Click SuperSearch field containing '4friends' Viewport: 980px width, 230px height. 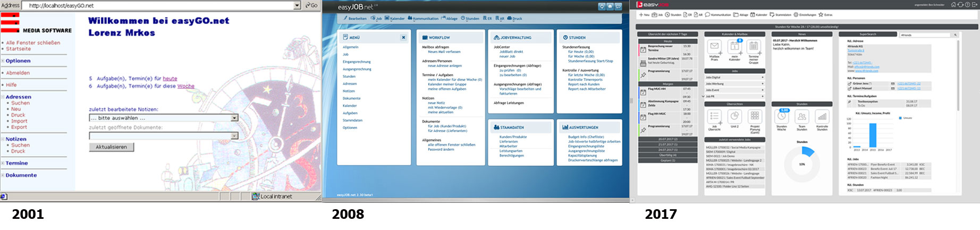tap(925, 35)
